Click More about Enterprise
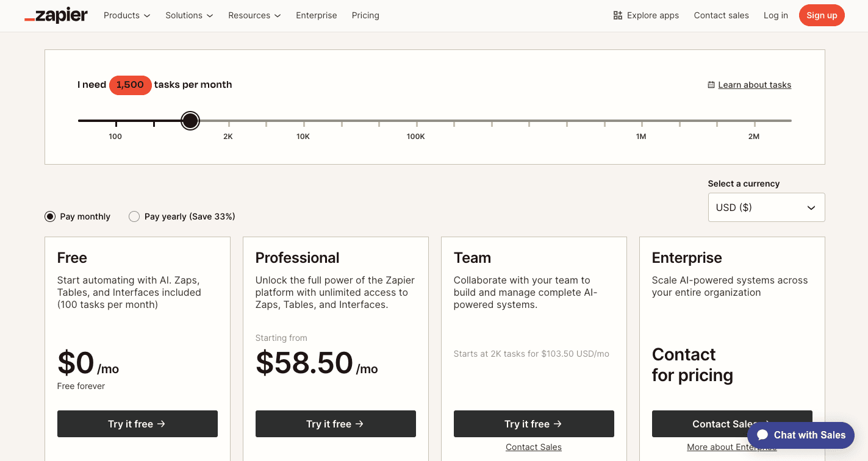The width and height of the screenshot is (868, 461). tap(731, 447)
